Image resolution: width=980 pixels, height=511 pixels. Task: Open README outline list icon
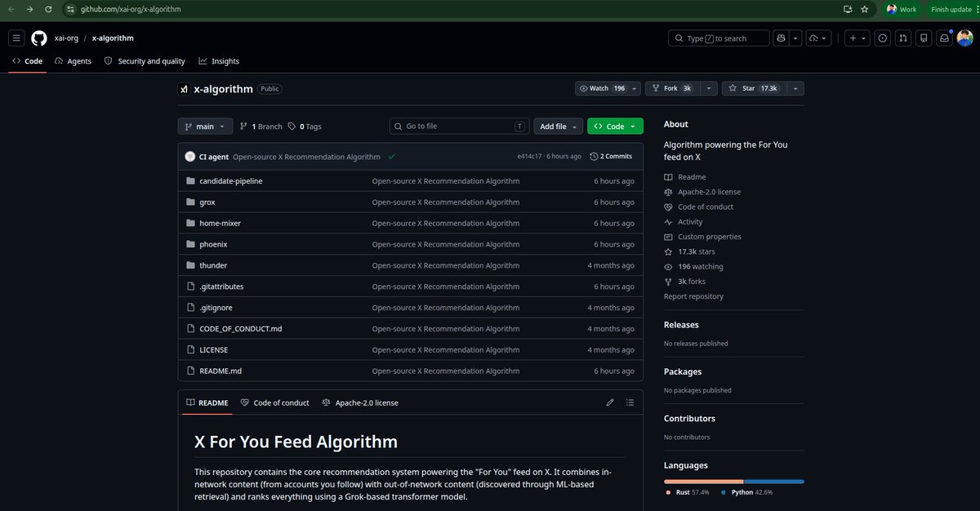tap(630, 402)
